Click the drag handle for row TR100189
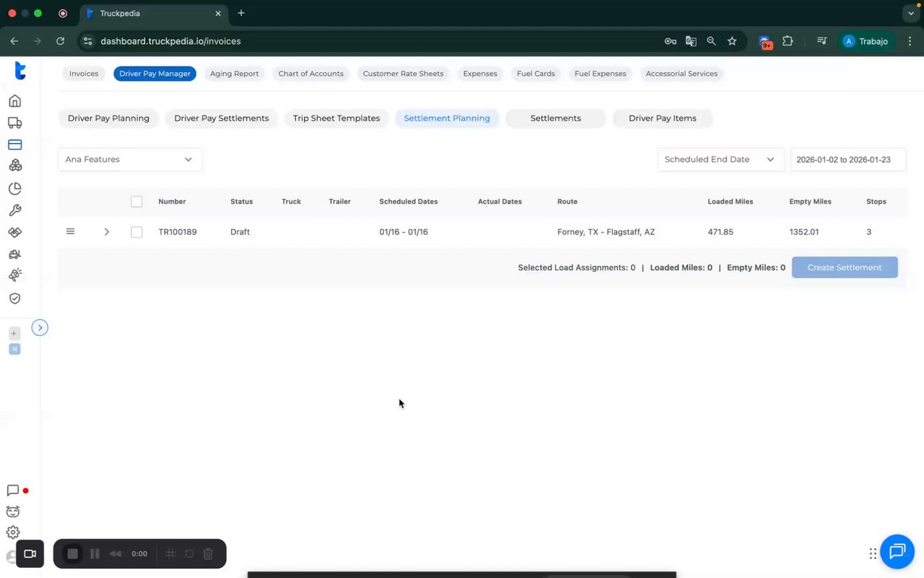 [70, 231]
